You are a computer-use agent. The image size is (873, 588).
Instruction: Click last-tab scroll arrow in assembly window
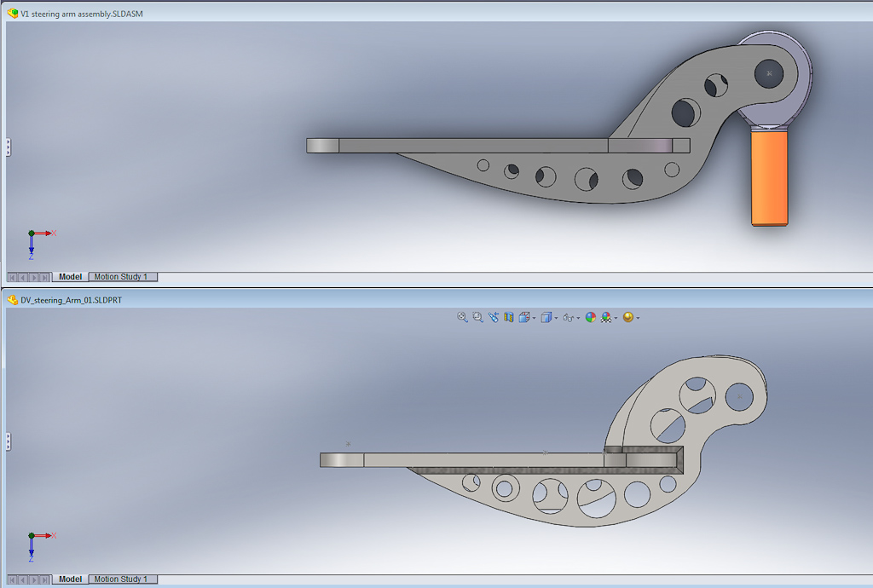coord(44,277)
